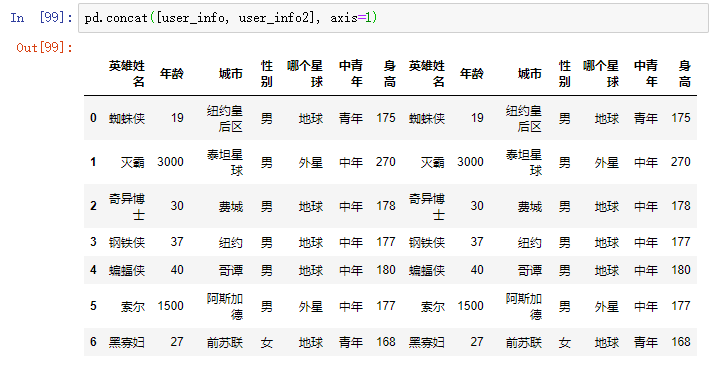
Task: Select the right height value 180
Action: click(681, 270)
